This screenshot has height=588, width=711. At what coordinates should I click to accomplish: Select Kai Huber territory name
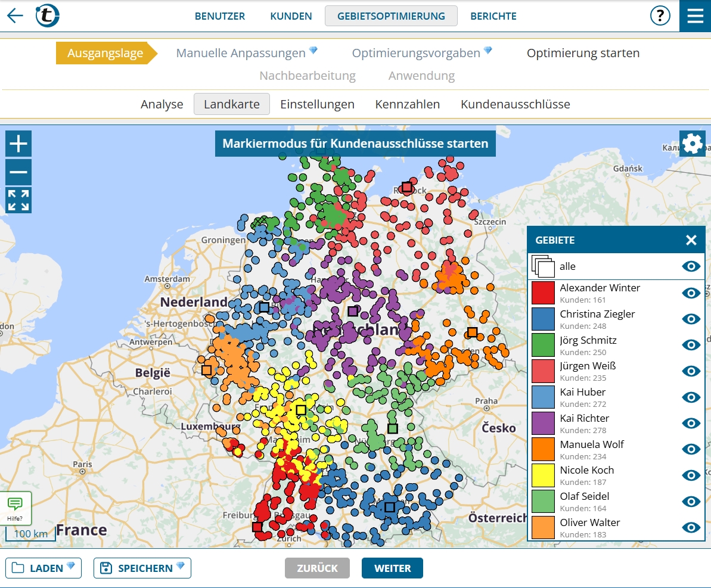(583, 391)
